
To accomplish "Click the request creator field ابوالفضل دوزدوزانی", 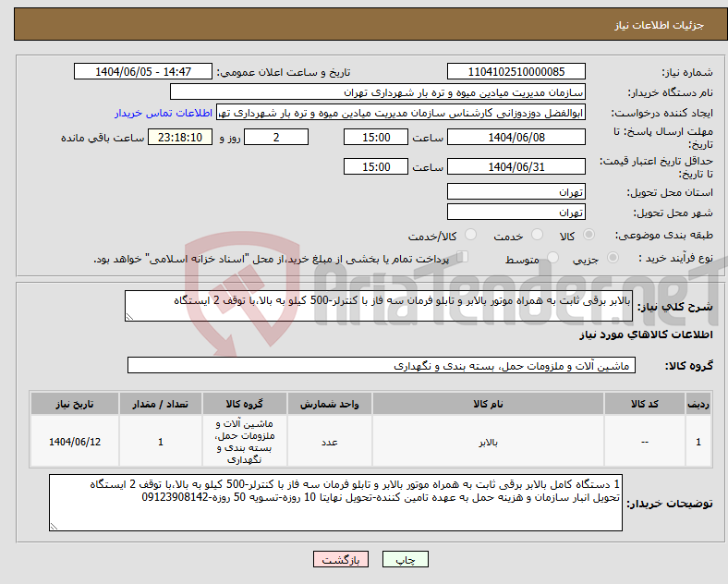I will 401,113.
